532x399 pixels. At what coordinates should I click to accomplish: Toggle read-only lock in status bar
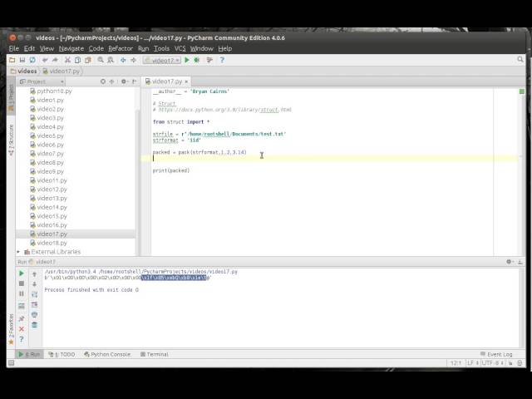pyautogui.click(x=510, y=363)
